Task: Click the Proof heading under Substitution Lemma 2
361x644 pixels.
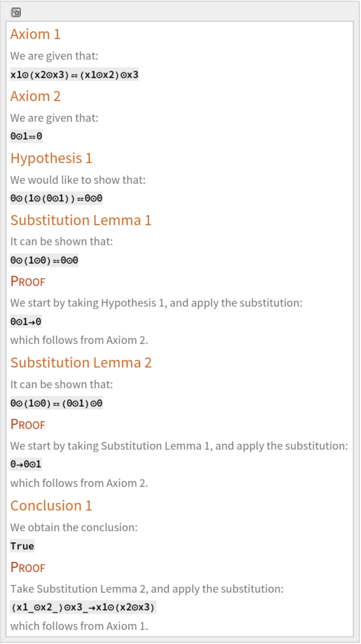Action: [28, 425]
